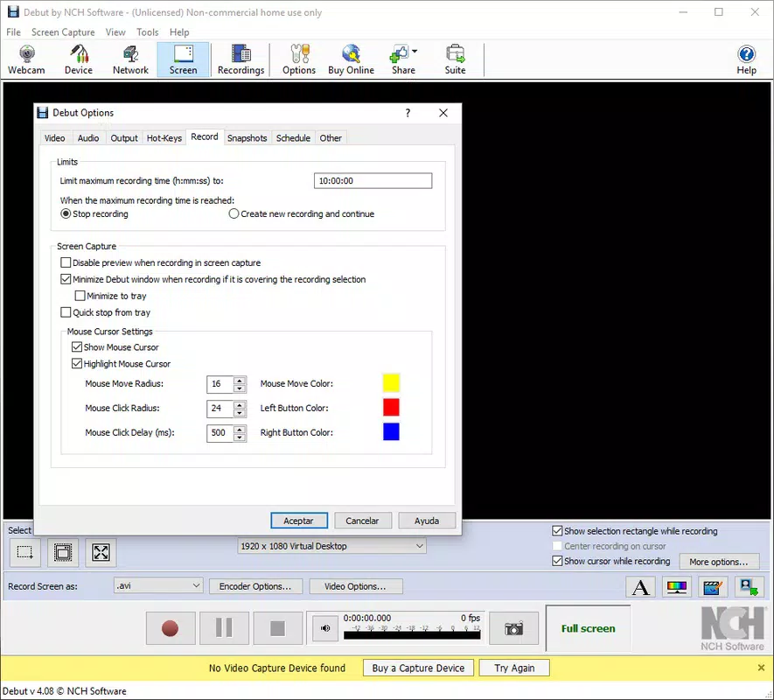Open the Tools menu
Image resolution: width=774 pixels, height=700 pixels.
(x=148, y=32)
